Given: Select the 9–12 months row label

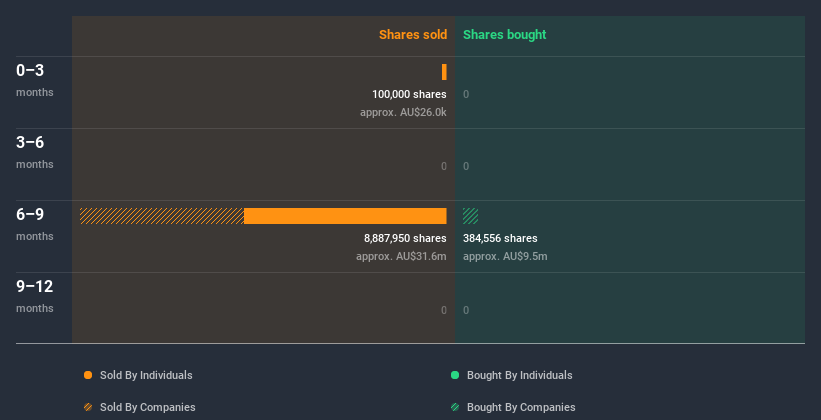Looking at the screenshot, I should pyautogui.click(x=35, y=296).
